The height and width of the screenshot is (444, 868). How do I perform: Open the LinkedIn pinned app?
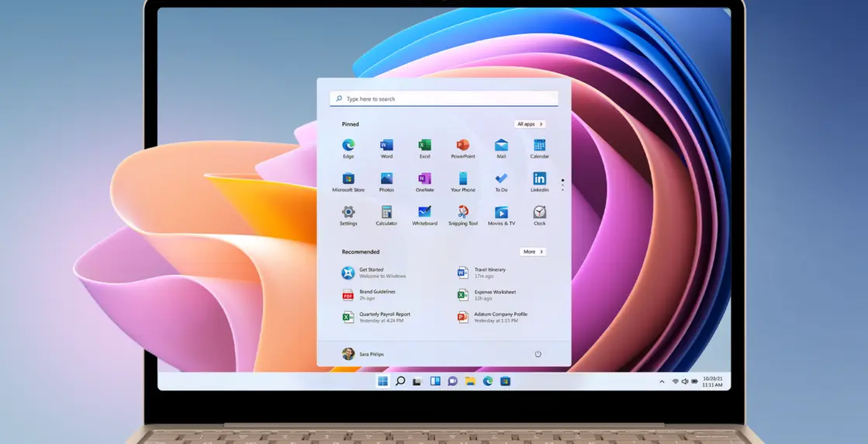[x=539, y=179]
